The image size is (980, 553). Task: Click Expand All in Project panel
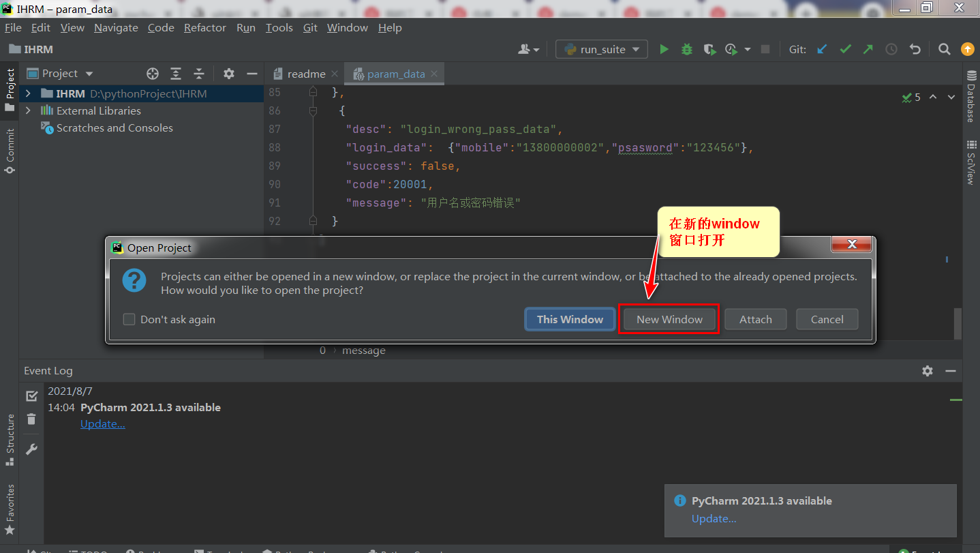tap(176, 74)
